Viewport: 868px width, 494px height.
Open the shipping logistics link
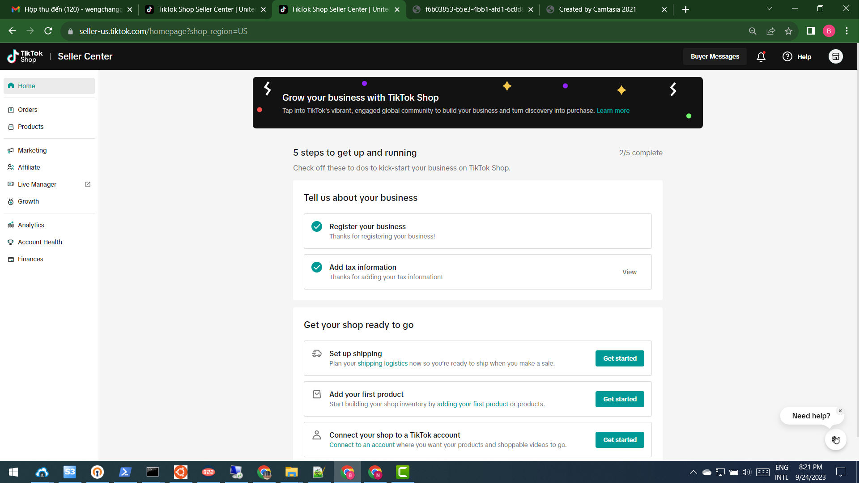(x=383, y=363)
